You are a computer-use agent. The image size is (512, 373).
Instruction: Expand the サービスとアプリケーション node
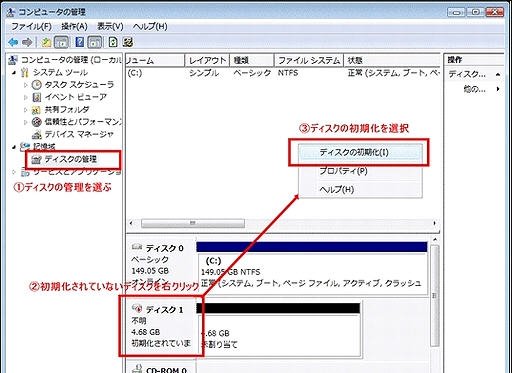[14, 172]
